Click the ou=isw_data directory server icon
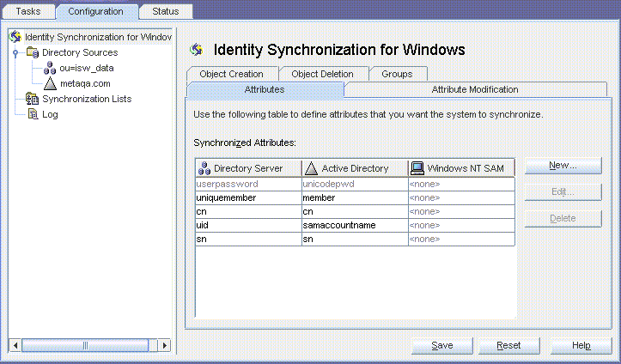The width and height of the screenshot is (621, 364). [x=50, y=68]
